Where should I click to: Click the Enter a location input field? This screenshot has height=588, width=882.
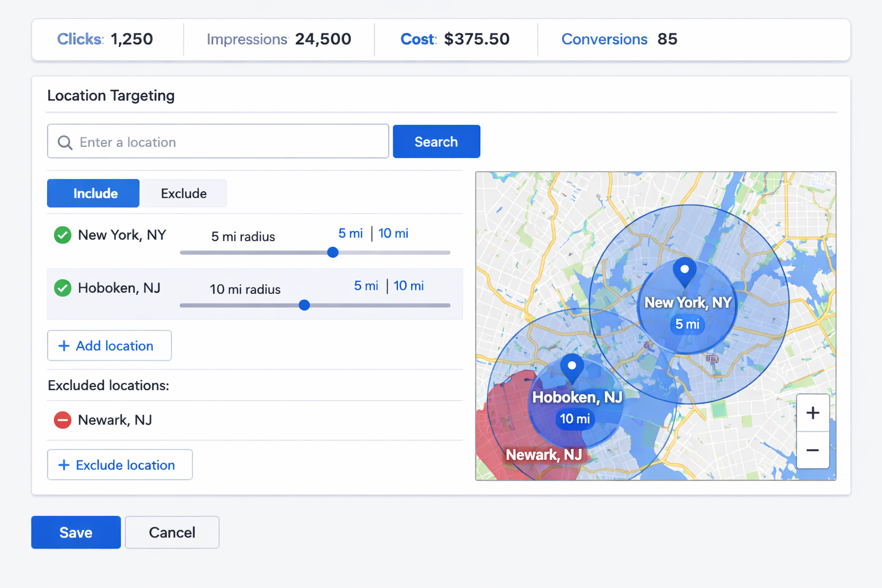218,141
